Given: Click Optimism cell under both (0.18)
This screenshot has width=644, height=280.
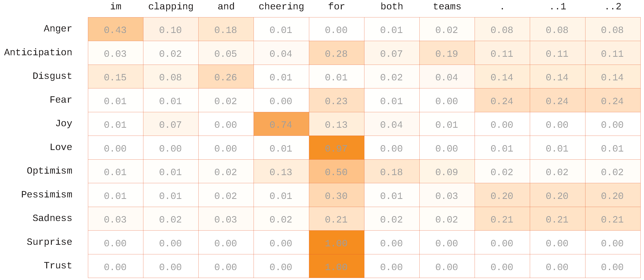Looking at the screenshot, I should pyautogui.click(x=392, y=171).
